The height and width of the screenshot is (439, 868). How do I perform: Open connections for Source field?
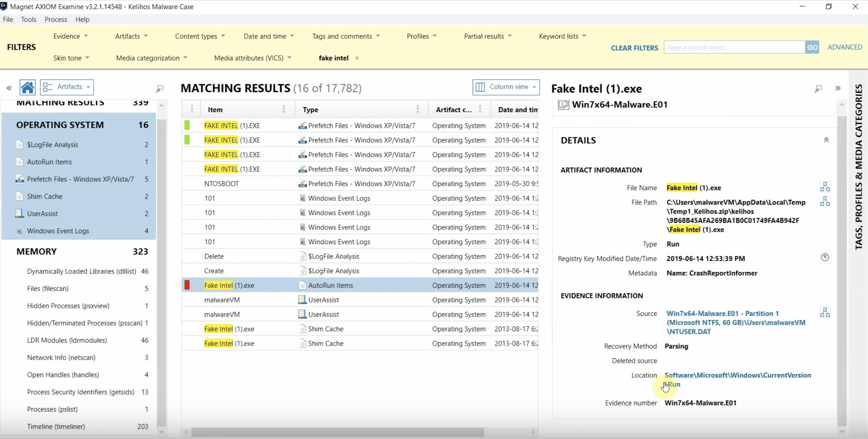[825, 312]
